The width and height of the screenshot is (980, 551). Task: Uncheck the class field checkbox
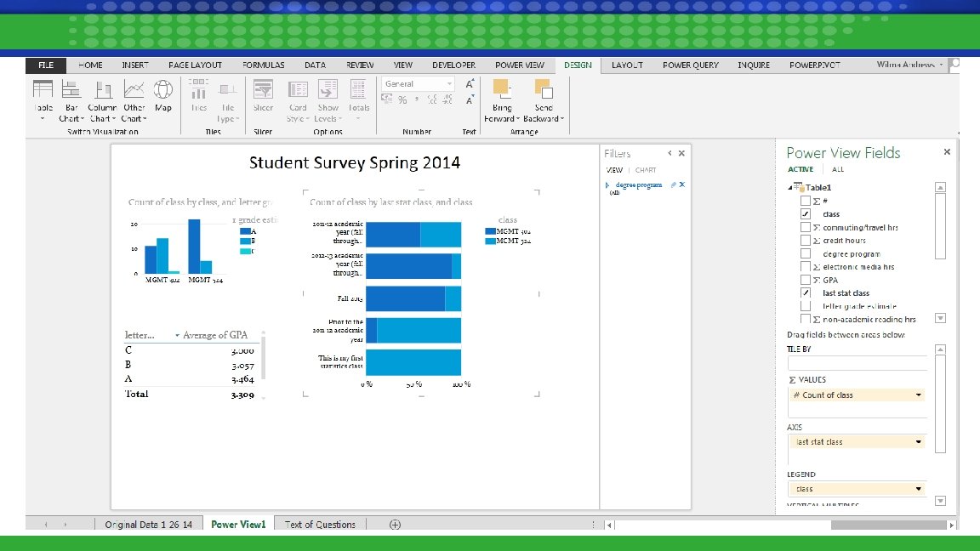pos(805,214)
